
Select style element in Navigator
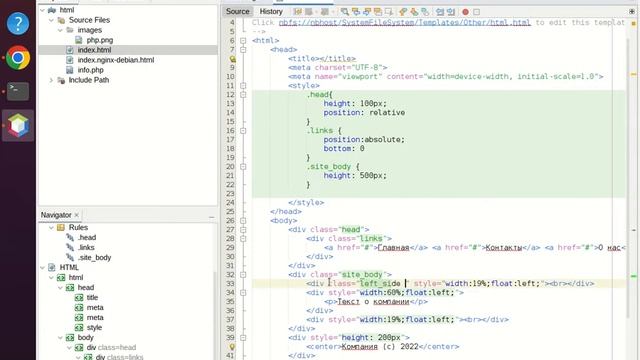coord(94,327)
